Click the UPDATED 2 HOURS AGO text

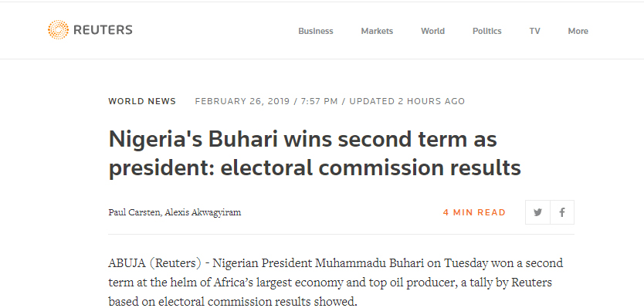pos(407,101)
